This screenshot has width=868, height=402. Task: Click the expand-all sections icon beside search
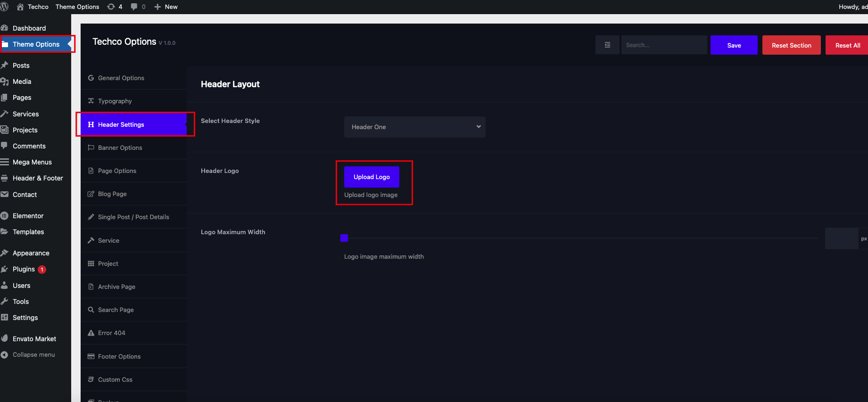607,45
